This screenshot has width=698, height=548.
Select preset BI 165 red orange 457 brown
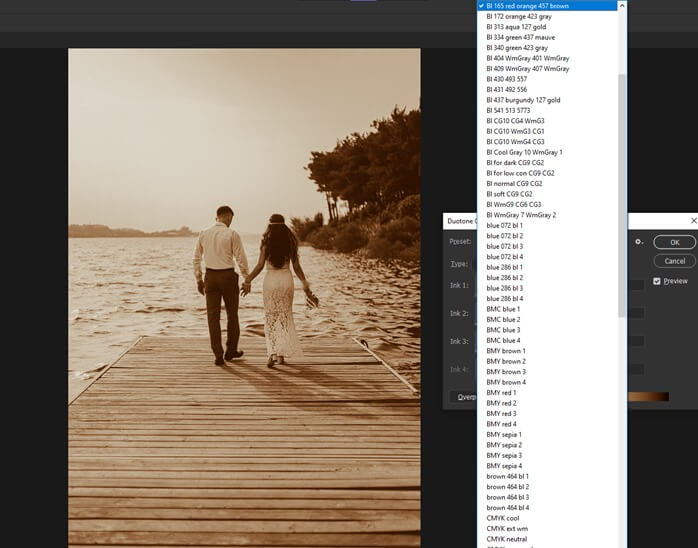(530, 6)
